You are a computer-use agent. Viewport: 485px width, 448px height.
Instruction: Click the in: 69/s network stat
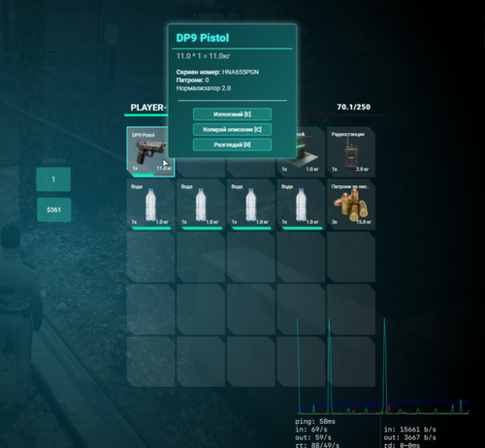click(311, 430)
